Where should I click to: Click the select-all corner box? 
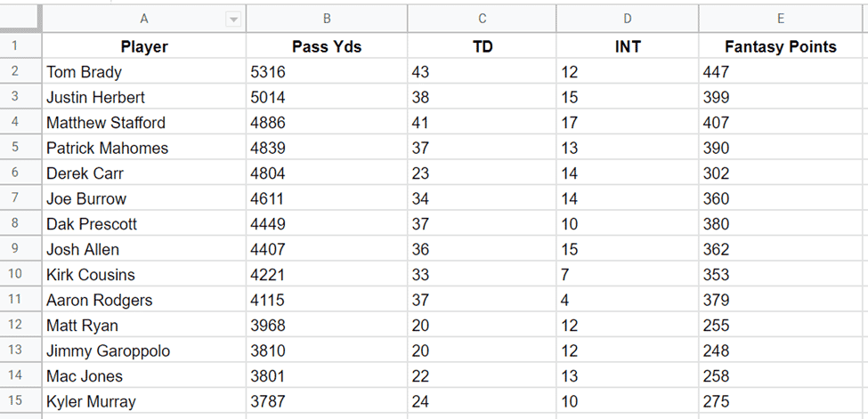pos(20,19)
